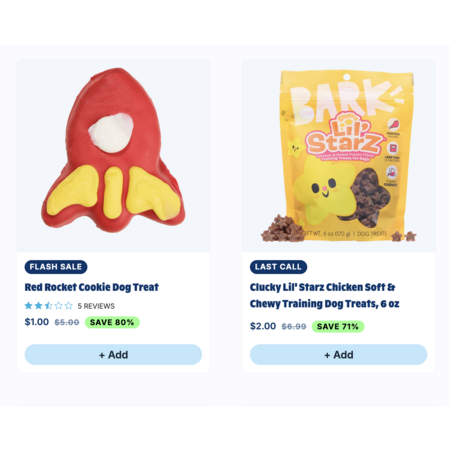This screenshot has width=450, height=450.
Task: Click the half-filled third rating star
Action: click(x=49, y=305)
